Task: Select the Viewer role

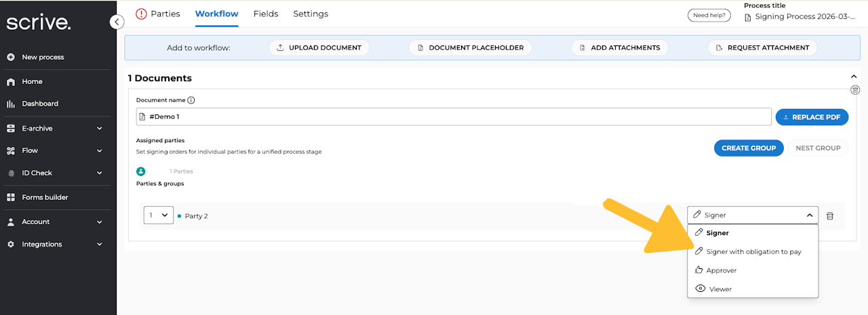Action: point(753,289)
